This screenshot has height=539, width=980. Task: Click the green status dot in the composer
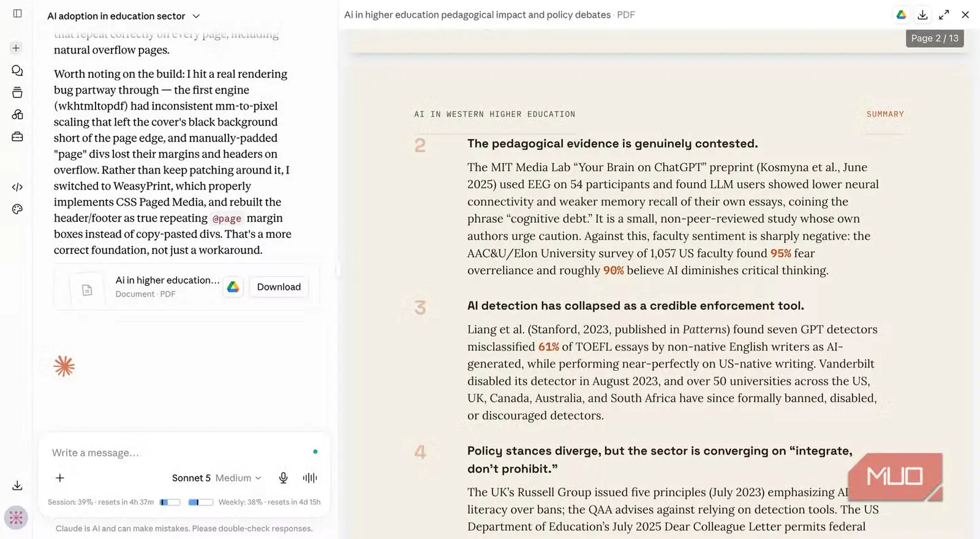coord(315,452)
